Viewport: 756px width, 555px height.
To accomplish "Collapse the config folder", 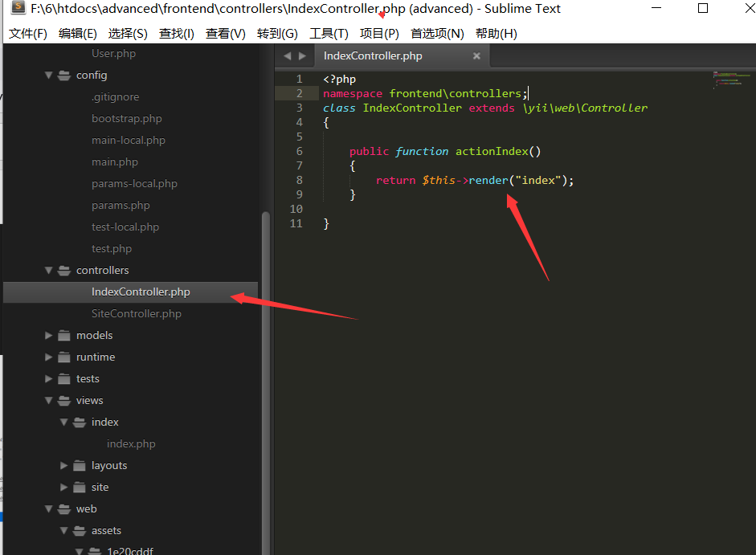I will 49,75.
